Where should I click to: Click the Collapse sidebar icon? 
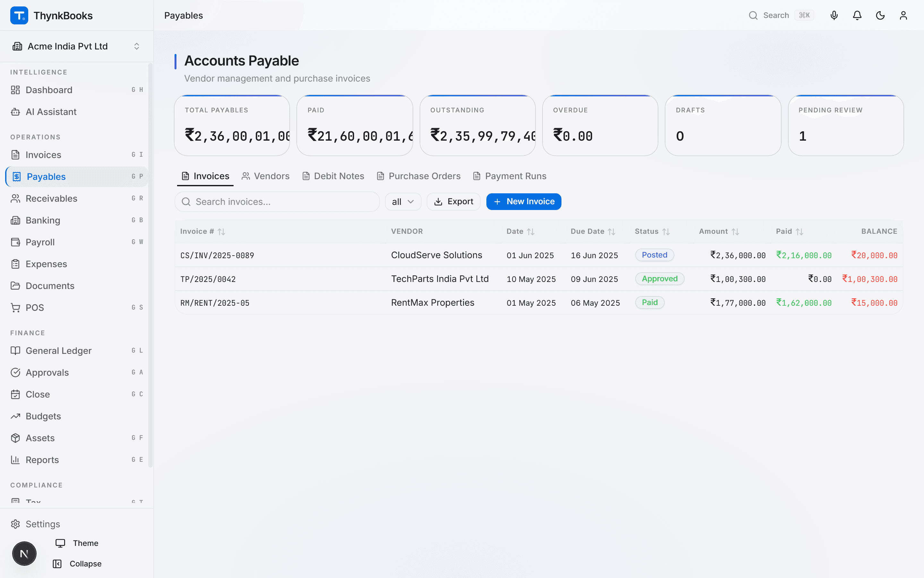[57, 564]
